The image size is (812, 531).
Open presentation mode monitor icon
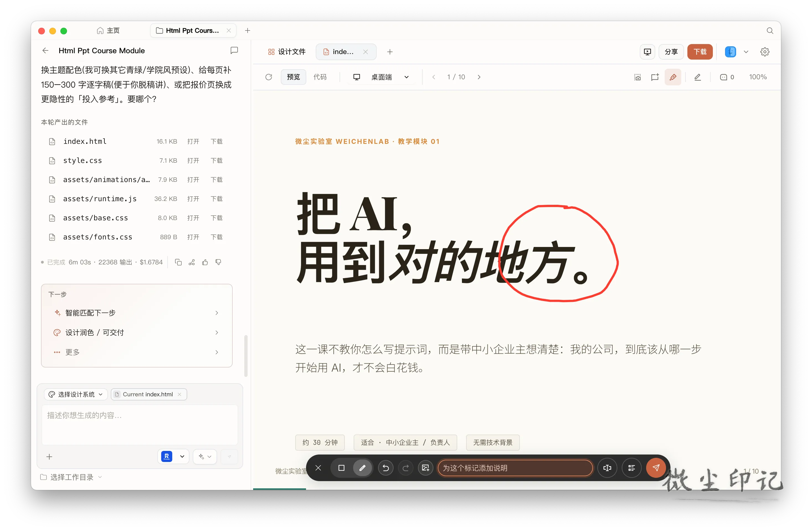(x=647, y=52)
